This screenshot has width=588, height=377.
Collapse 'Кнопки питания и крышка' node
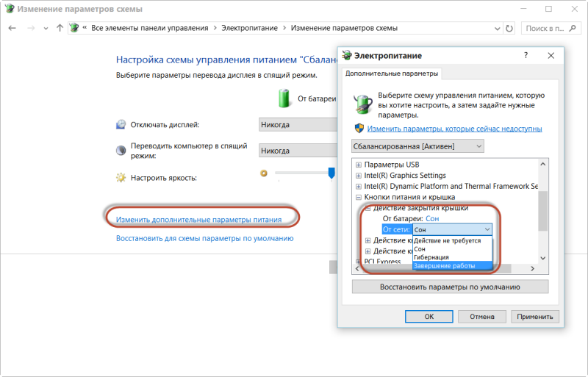pyautogui.click(x=359, y=197)
